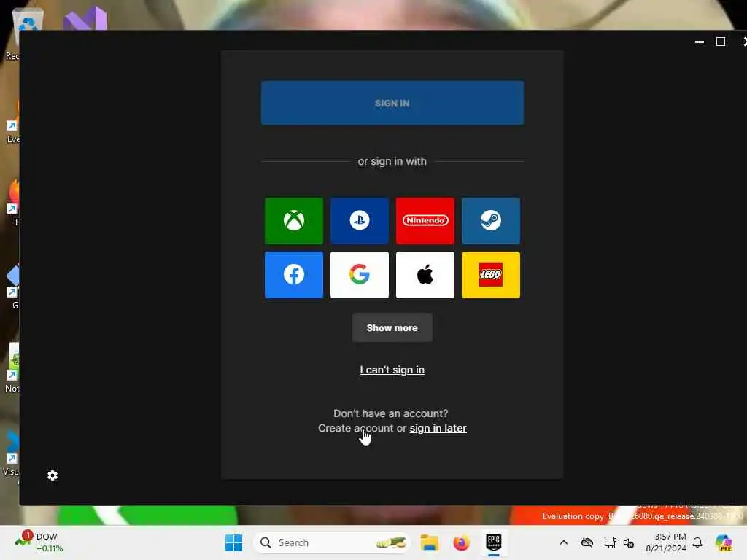The height and width of the screenshot is (560, 747).
Task: Select Google sign-in tile
Action: click(x=359, y=275)
